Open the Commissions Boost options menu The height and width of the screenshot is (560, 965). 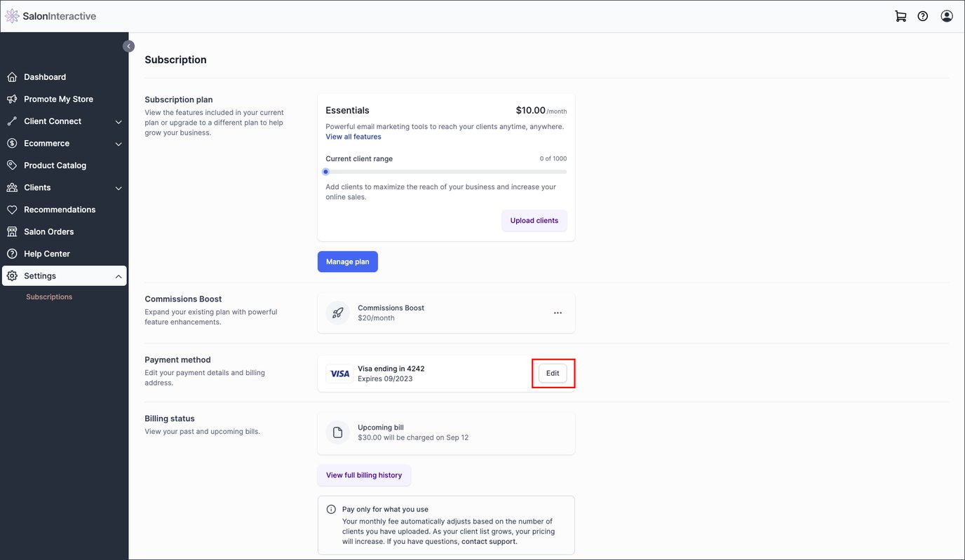tap(558, 313)
